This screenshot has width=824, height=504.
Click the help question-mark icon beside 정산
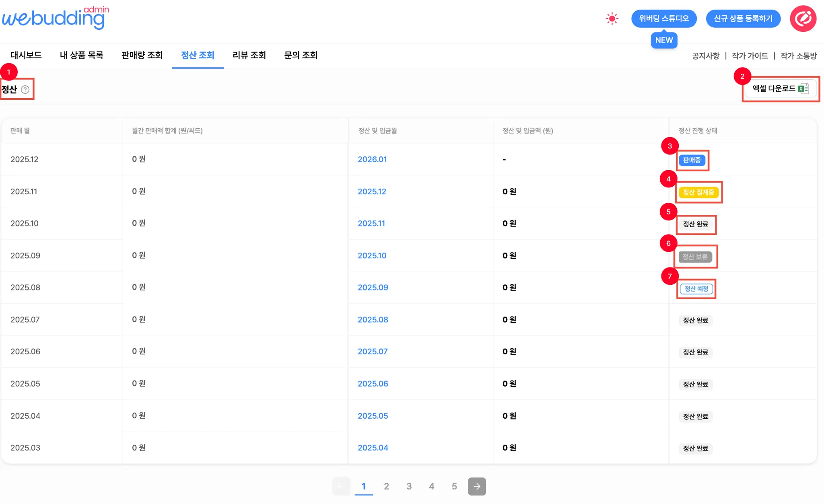tap(25, 89)
